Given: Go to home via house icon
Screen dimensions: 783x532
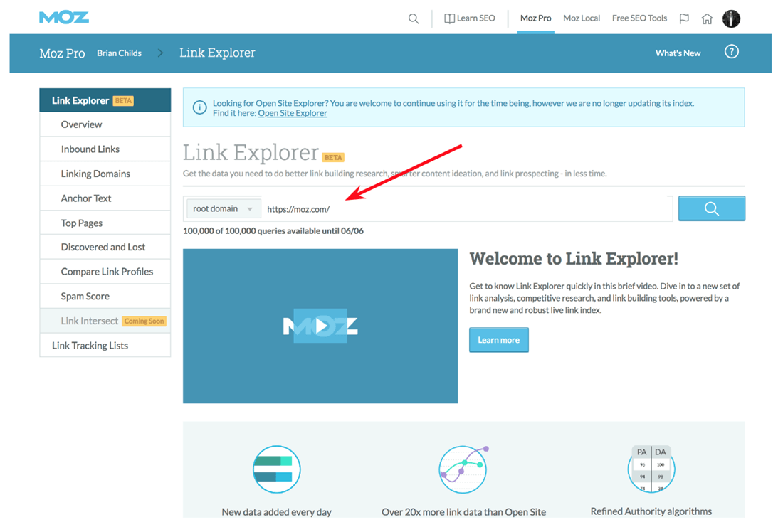Looking at the screenshot, I should tap(707, 19).
